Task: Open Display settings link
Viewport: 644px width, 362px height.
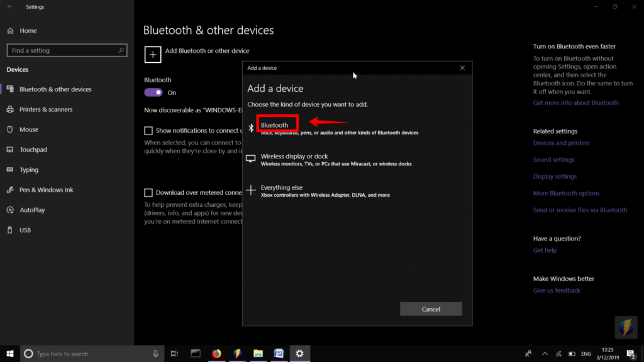Action: [x=555, y=177]
